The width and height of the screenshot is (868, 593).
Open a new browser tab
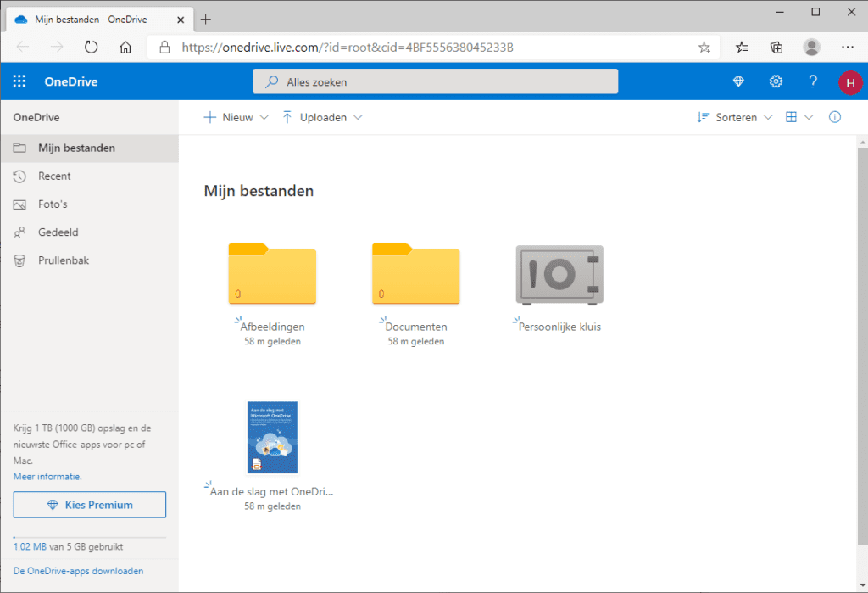pyautogui.click(x=206, y=20)
